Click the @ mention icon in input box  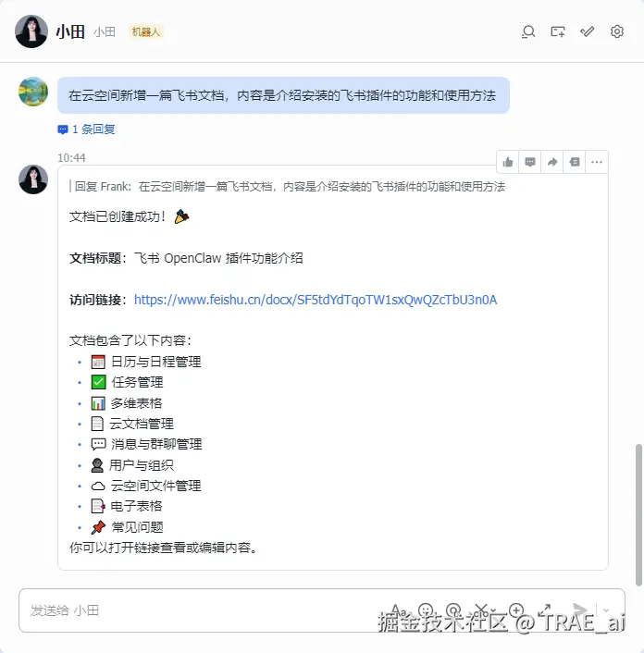tap(453, 610)
